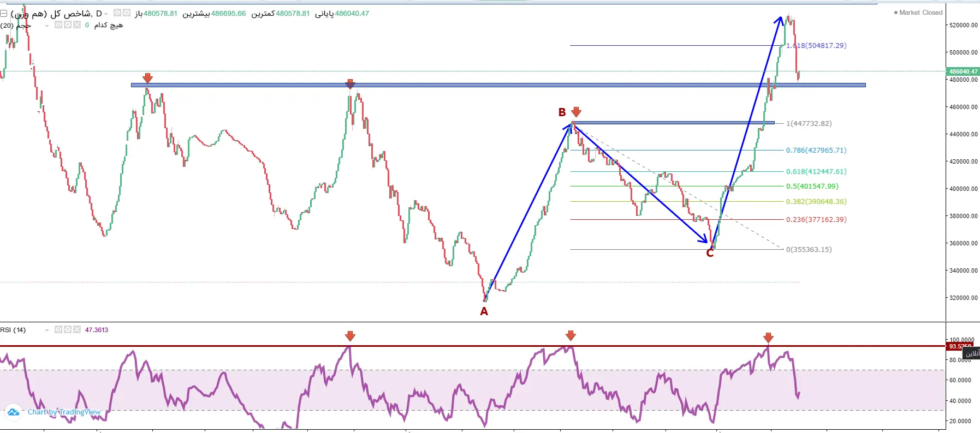This screenshot has height=433, width=980.
Task: Click price scale label 320000.00
Action: [x=964, y=298]
